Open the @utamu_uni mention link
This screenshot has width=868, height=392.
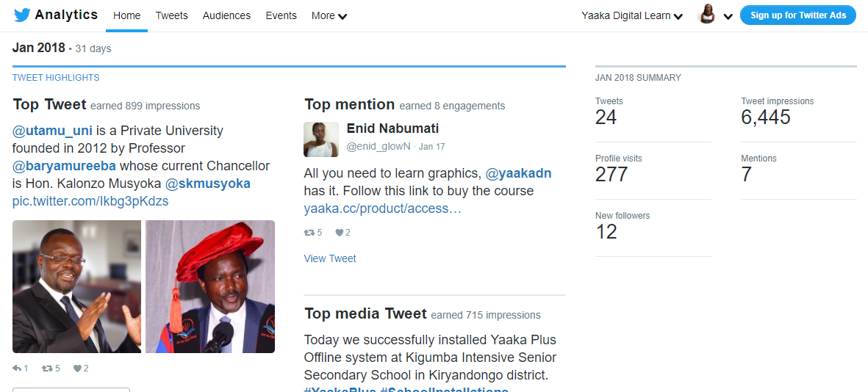52,131
